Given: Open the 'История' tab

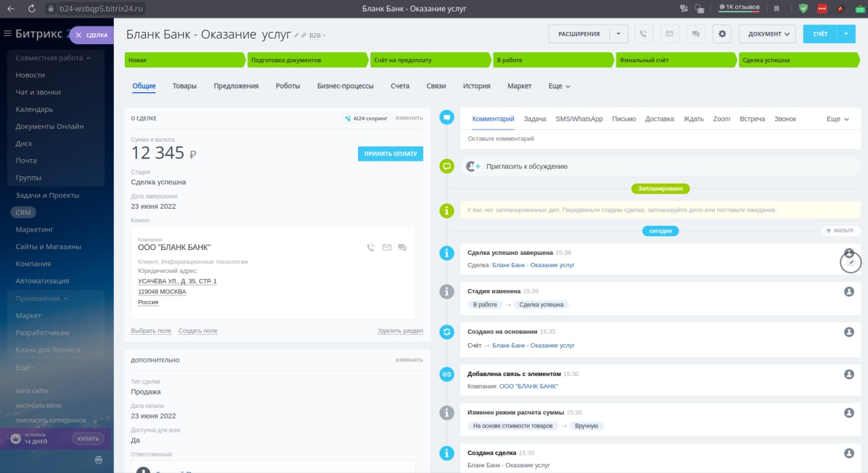Looking at the screenshot, I should (x=476, y=86).
